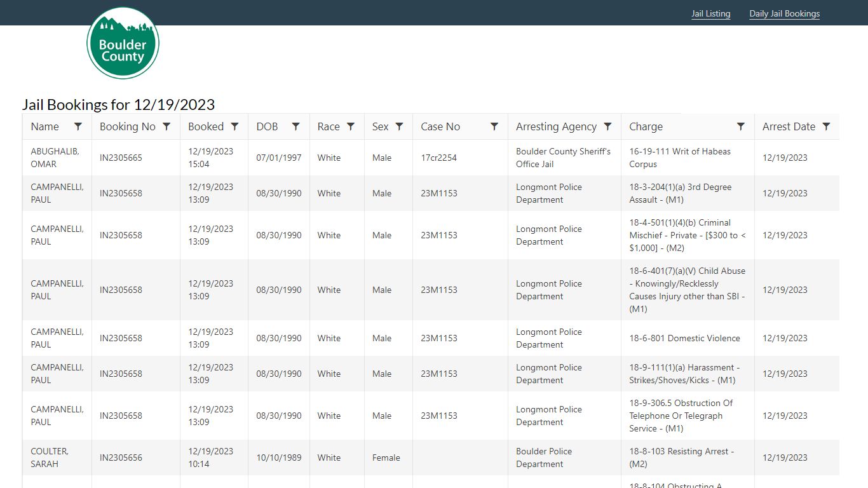The width and height of the screenshot is (868, 488).
Task: Open filter icon for Booked column
Action: [x=234, y=126]
